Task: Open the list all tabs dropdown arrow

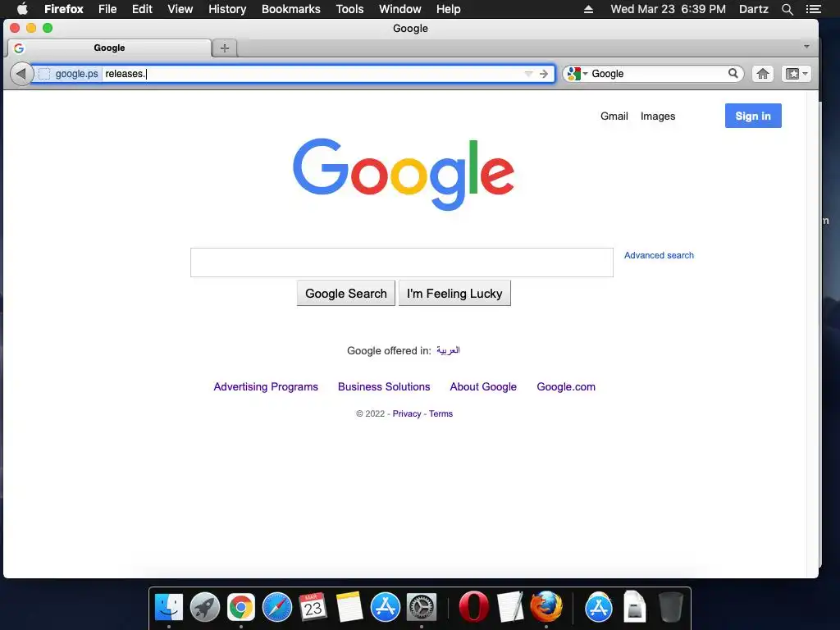Action: pyautogui.click(x=807, y=47)
